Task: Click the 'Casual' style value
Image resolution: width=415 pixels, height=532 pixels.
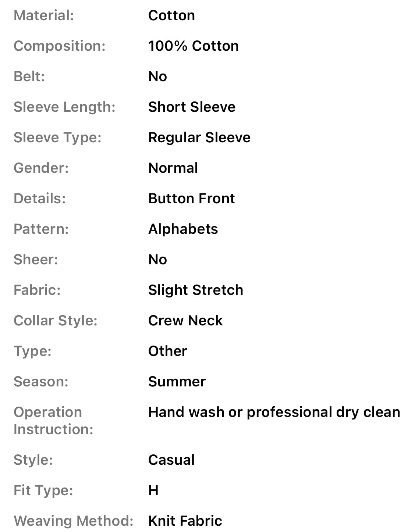Action: click(x=171, y=460)
